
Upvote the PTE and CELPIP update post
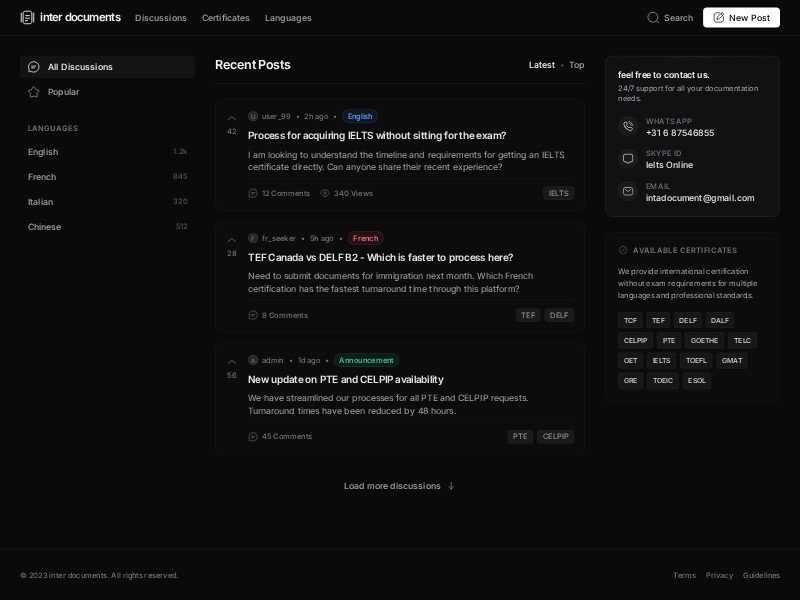coord(232,362)
